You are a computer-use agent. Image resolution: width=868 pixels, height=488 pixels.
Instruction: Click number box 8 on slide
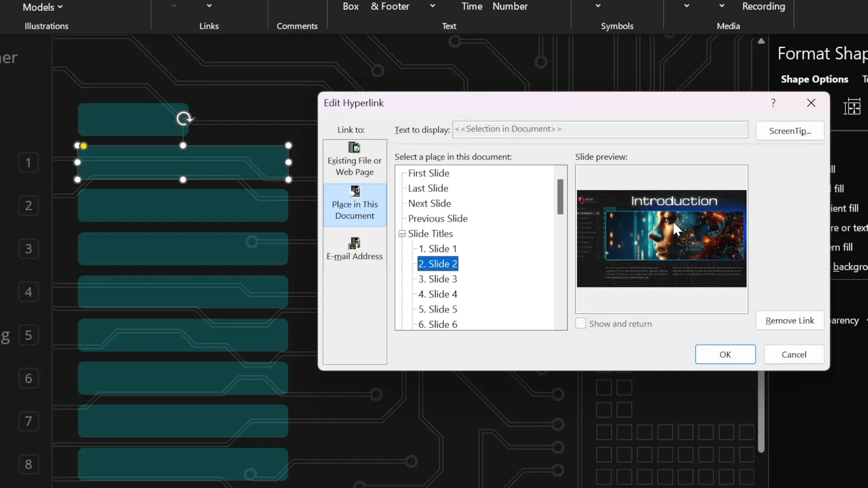tap(28, 464)
